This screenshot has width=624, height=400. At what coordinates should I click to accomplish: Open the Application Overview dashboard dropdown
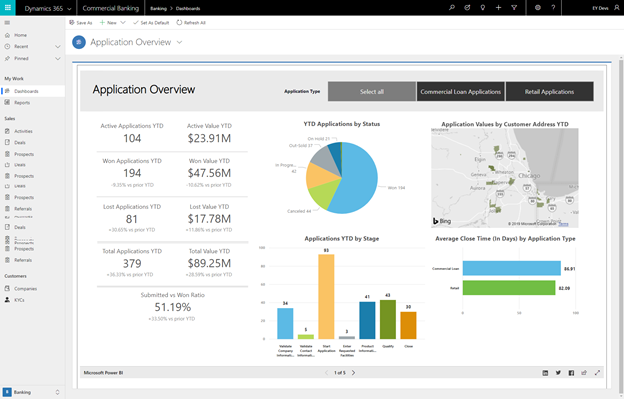tap(179, 43)
